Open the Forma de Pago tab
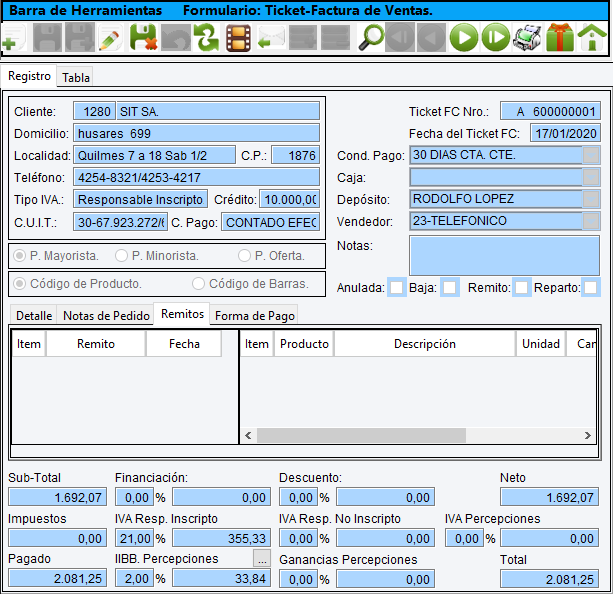 coord(254,315)
